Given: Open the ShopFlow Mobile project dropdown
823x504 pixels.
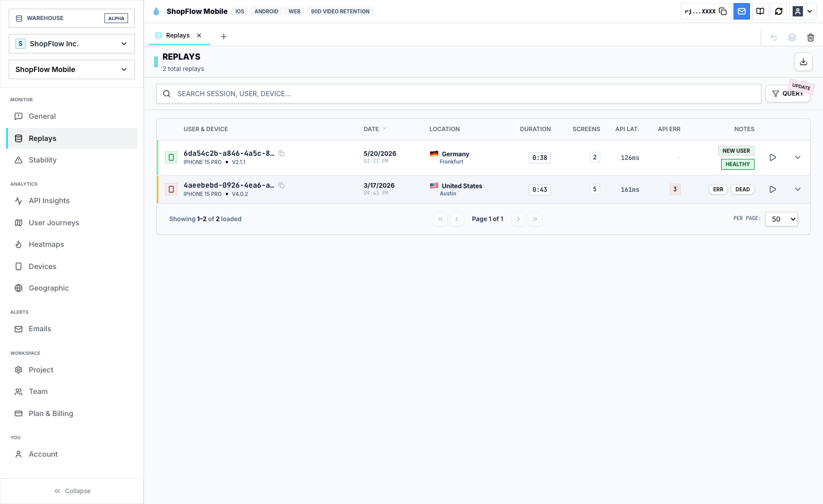Looking at the screenshot, I should coord(71,69).
